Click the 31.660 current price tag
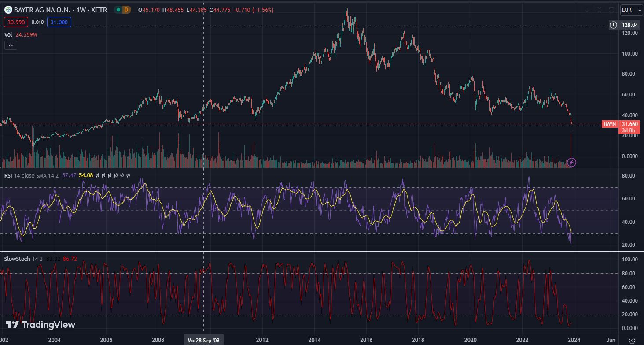The height and width of the screenshot is (345, 644). point(630,124)
